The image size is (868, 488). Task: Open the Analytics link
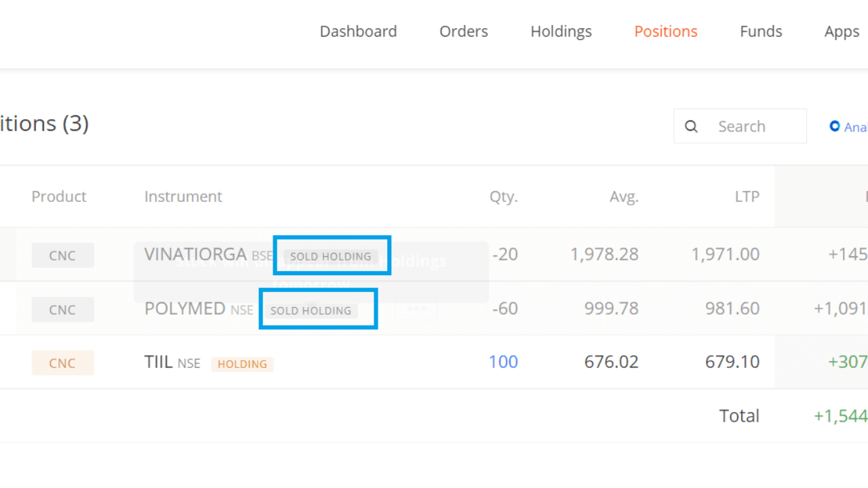point(856,127)
